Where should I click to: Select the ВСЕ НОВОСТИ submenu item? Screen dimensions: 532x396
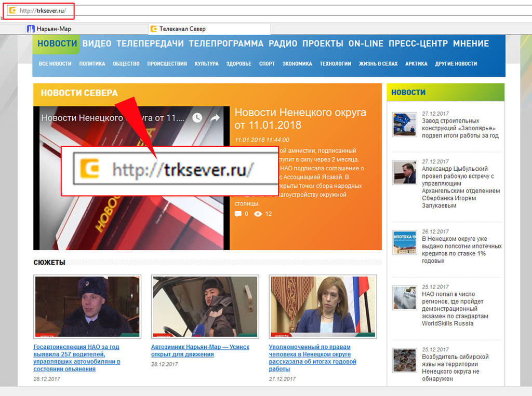pos(55,64)
